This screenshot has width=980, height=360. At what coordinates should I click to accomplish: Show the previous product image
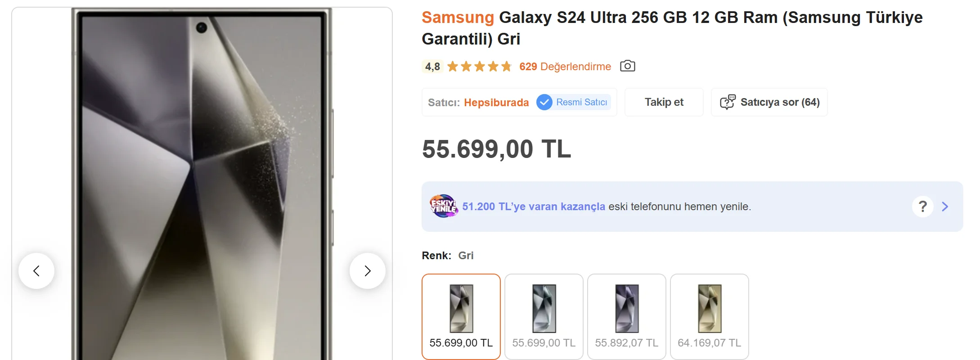[36, 271]
